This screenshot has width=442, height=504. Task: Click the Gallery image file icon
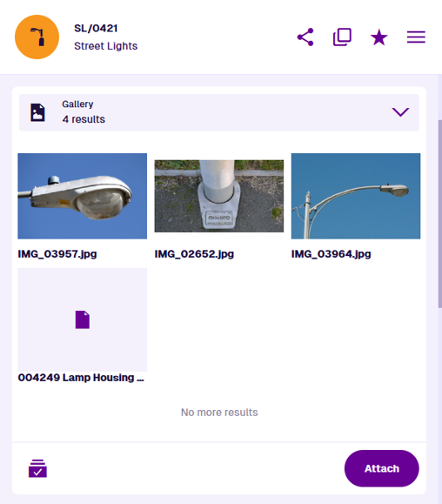click(x=37, y=112)
